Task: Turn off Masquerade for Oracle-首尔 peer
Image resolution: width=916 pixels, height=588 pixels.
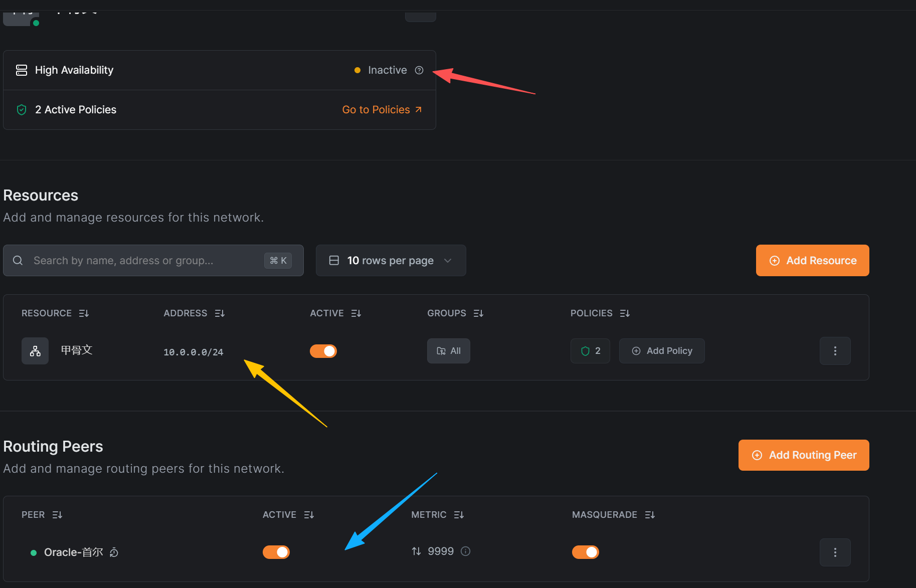Action: point(586,552)
